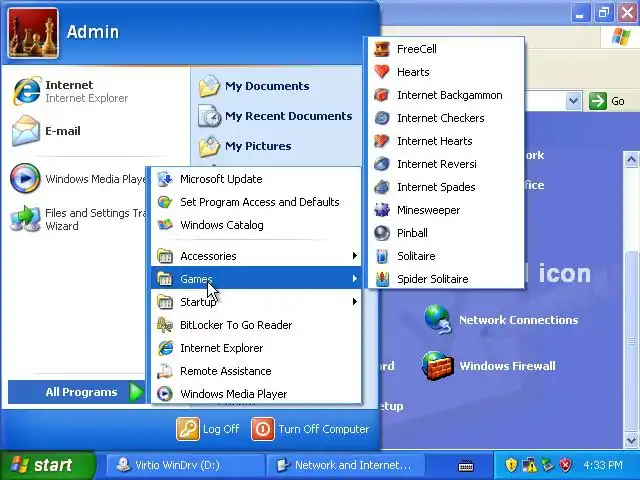Launch BitLocker To Go Reader
This screenshot has height=480, width=640.
256,325
